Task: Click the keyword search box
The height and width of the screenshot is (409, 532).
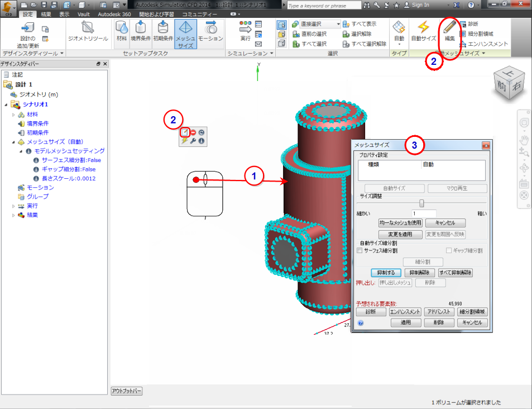Action: [324, 6]
